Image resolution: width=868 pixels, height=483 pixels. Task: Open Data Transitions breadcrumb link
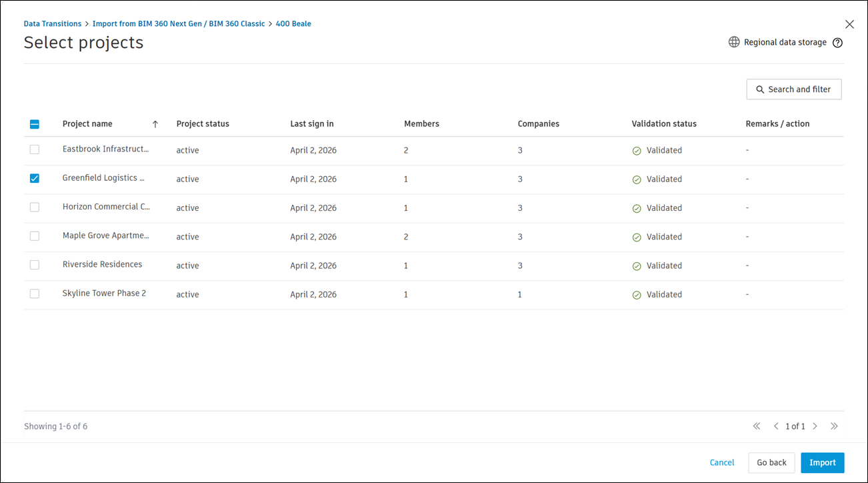[53, 23]
